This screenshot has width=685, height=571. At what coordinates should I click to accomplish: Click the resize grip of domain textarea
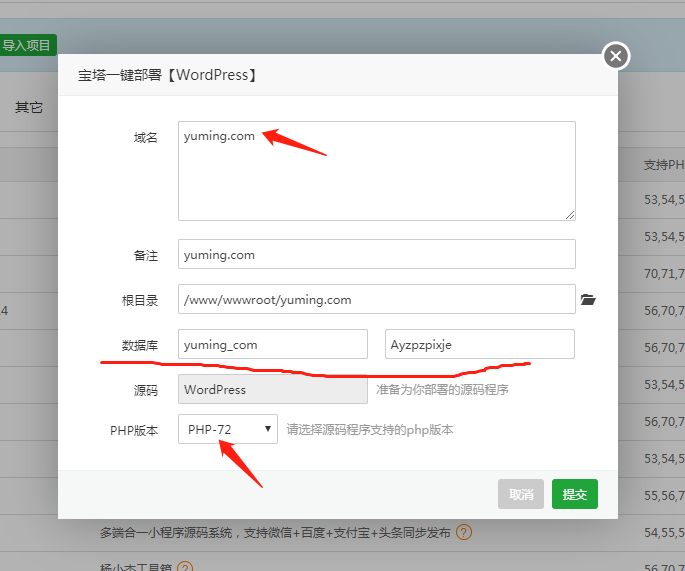(570, 215)
